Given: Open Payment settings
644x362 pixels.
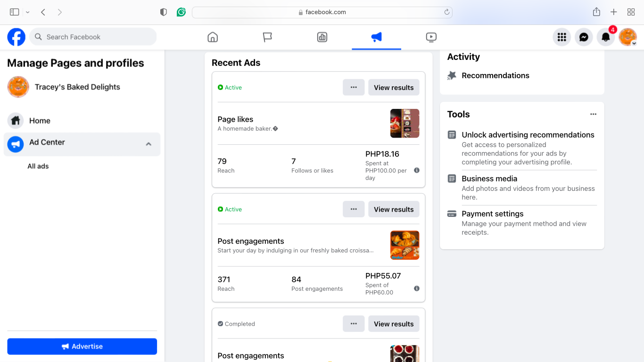Looking at the screenshot, I should (x=493, y=214).
